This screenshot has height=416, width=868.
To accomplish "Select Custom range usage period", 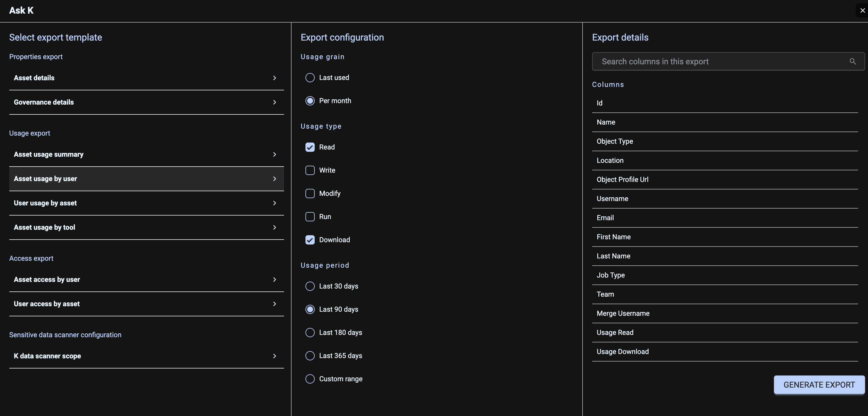I will pyautogui.click(x=310, y=379).
